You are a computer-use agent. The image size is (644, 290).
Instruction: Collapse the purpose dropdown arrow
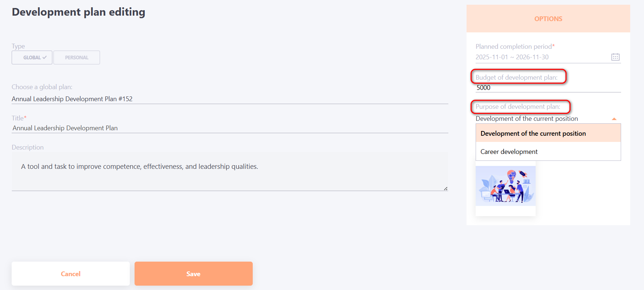[614, 119]
